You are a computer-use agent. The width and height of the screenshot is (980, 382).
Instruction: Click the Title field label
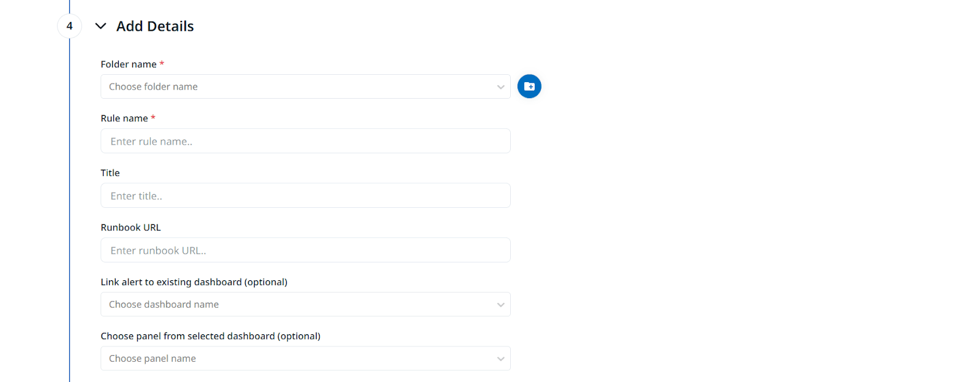click(110, 173)
